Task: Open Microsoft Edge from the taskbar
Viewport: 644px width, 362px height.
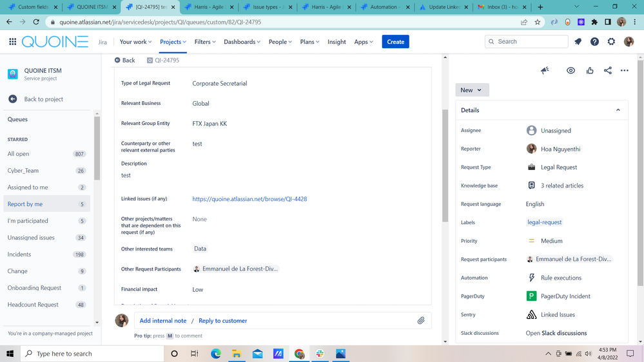Action: [215, 354]
